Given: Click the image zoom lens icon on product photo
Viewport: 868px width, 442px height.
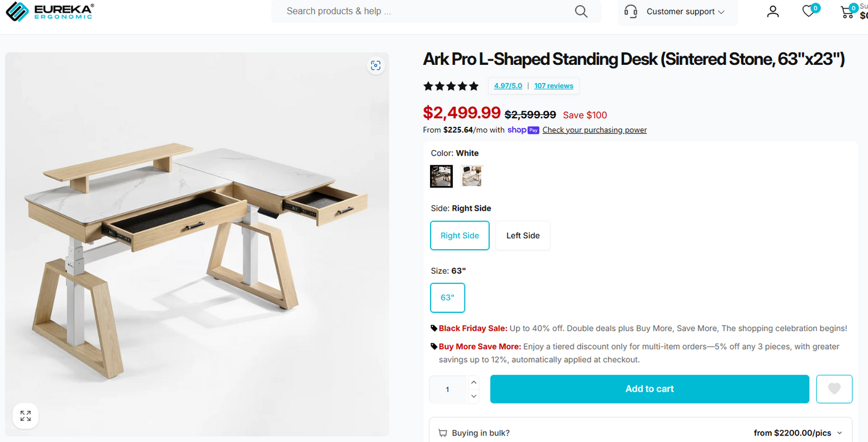Looking at the screenshot, I should [375, 65].
